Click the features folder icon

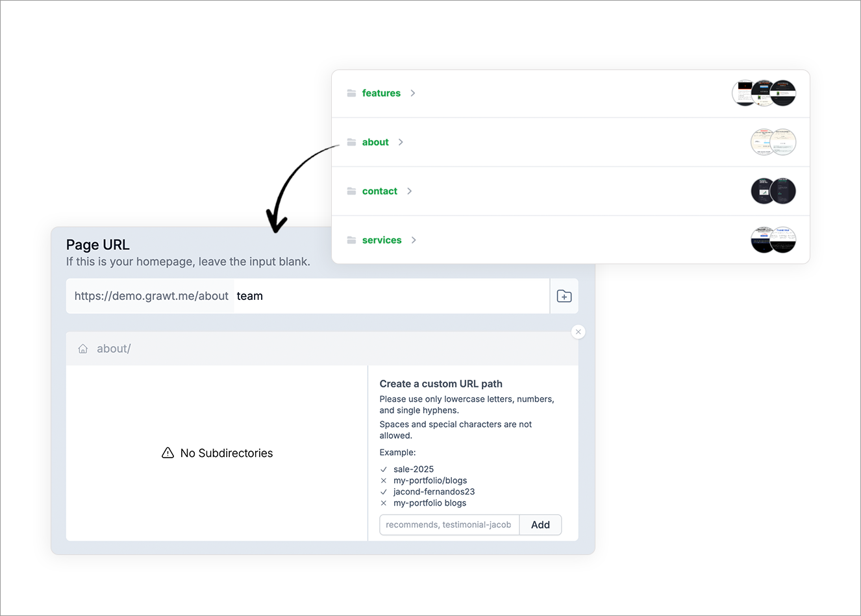click(x=351, y=93)
